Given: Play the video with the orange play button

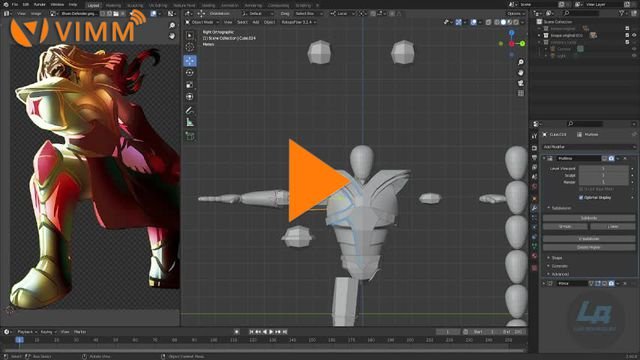Looking at the screenshot, I should (x=320, y=180).
